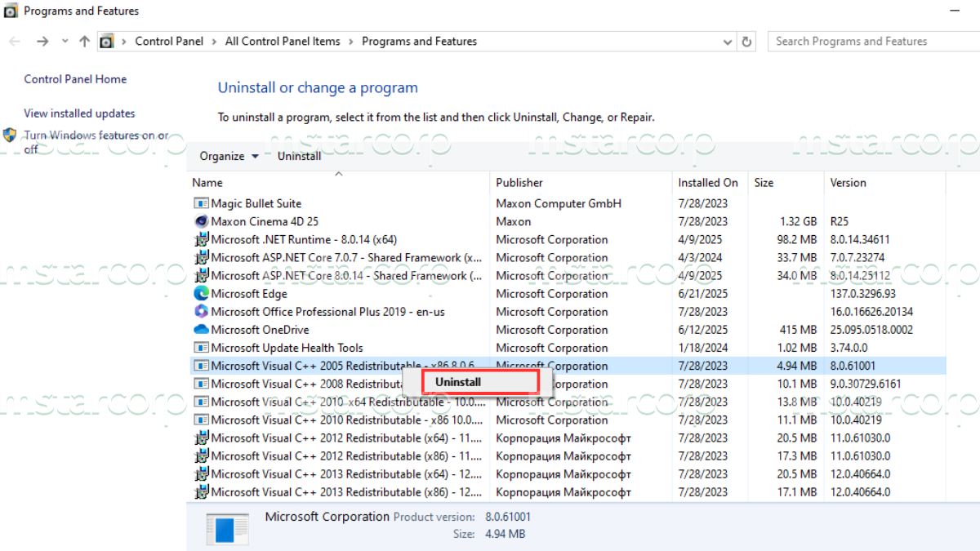Sort the list by Installed On column
This screenshot has width=980, height=551.
point(710,183)
